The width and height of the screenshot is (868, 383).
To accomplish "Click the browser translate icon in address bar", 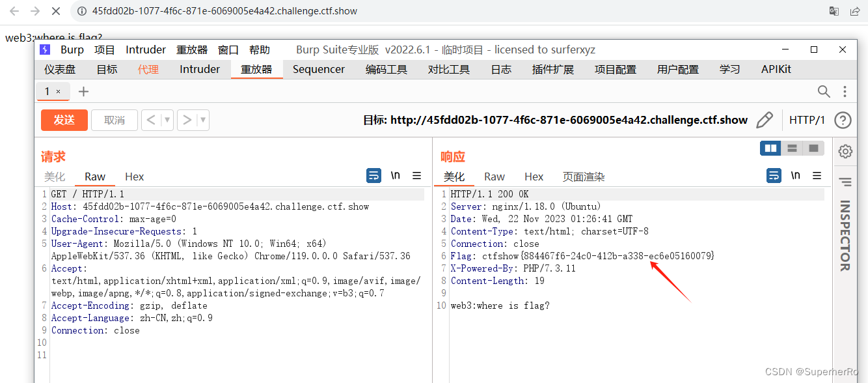I will pos(834,10).
